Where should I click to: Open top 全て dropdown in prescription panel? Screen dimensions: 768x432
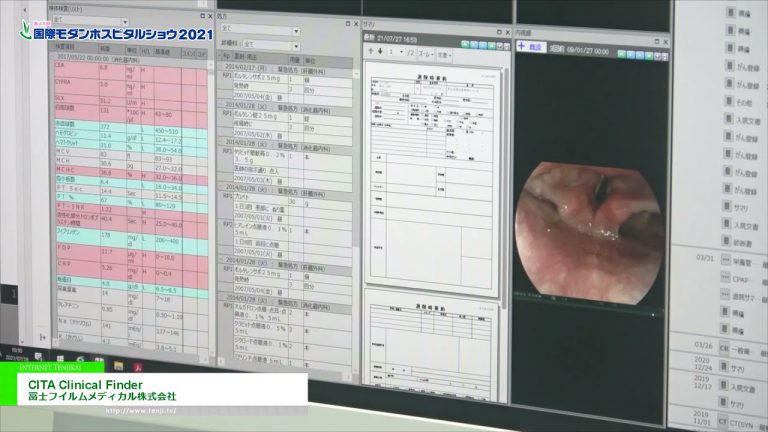pos(260,29)
